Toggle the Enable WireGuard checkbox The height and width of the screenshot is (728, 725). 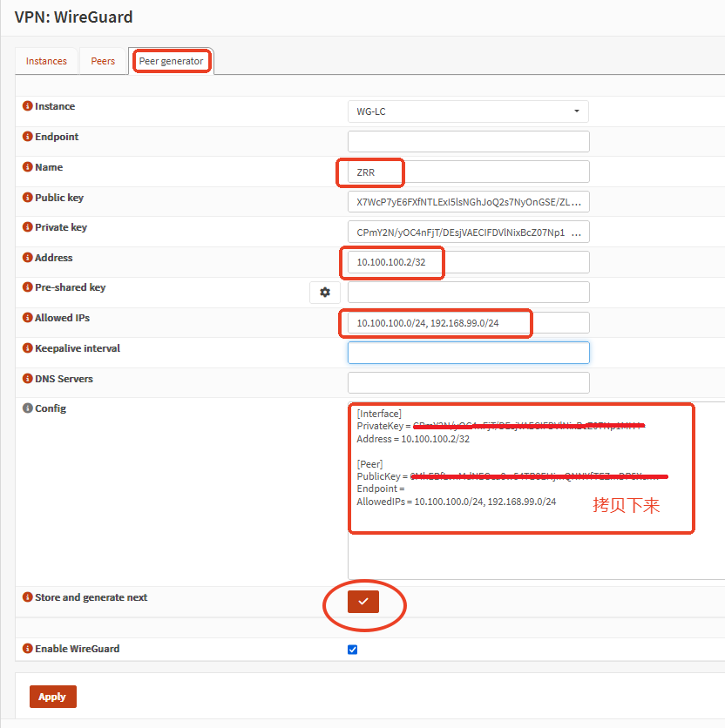point(352,649)
